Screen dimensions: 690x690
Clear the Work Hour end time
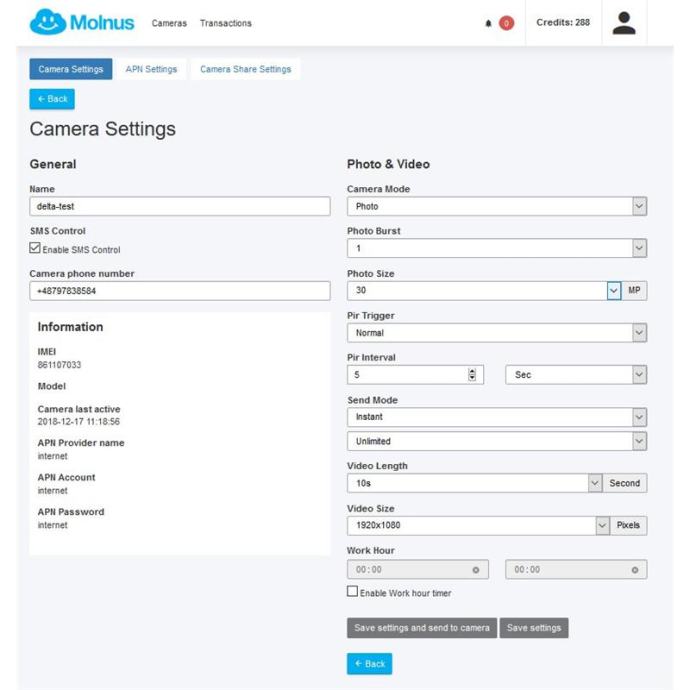point(635,570)
